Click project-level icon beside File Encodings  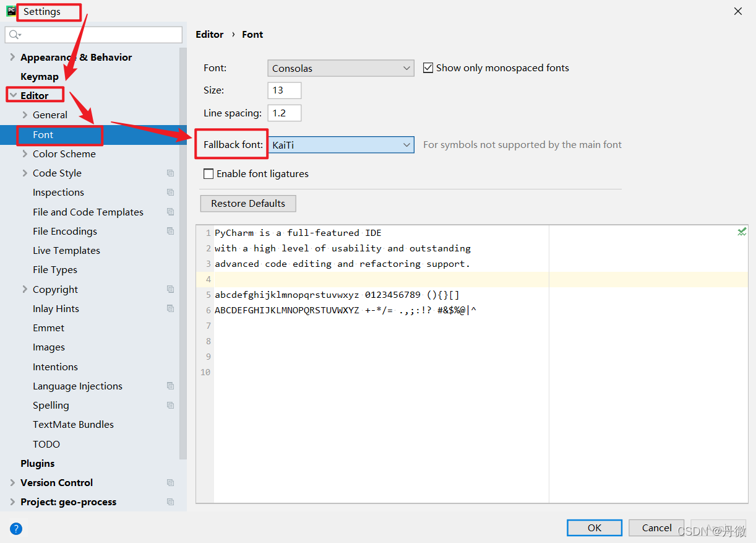point(170,231)
